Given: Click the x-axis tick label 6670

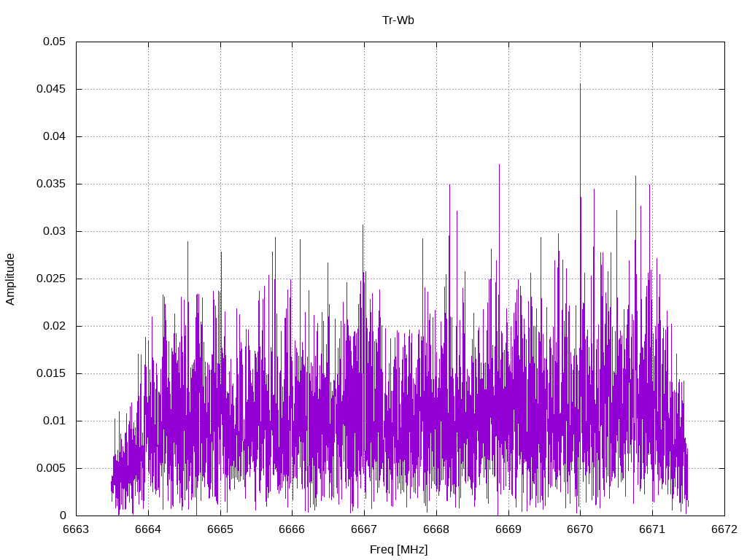Looking at the screenshot, I should pos(580,529).
